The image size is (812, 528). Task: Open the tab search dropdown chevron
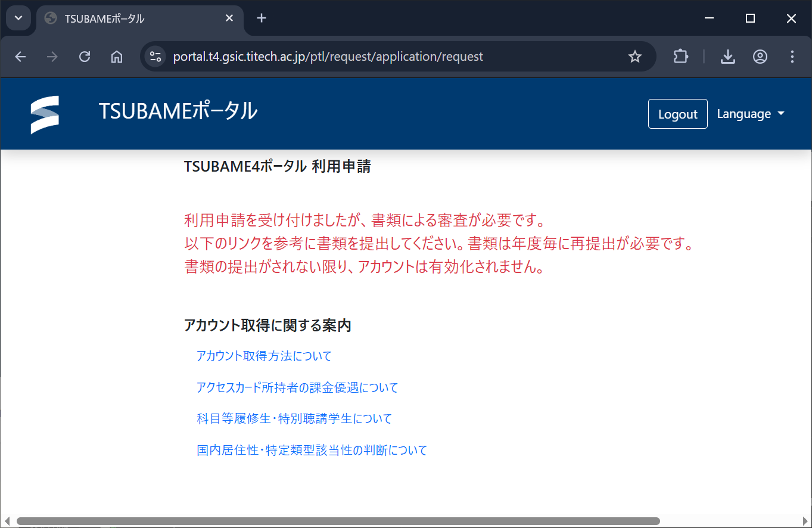(x=18, y=18)
